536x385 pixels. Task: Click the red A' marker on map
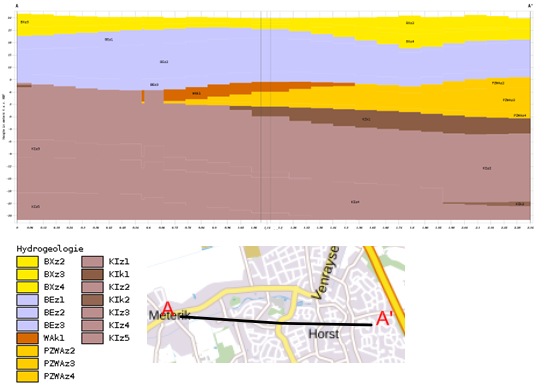tap(384, 318)
